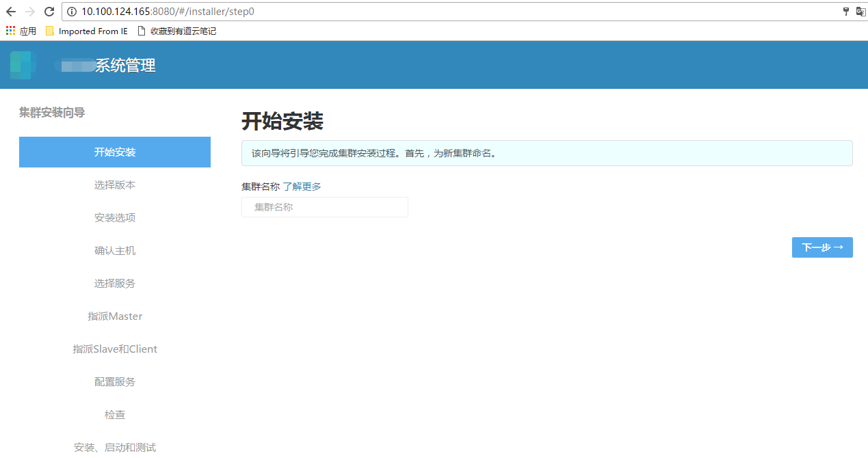Select 选择服务 in the wizard sidebar

click(115, 284)
